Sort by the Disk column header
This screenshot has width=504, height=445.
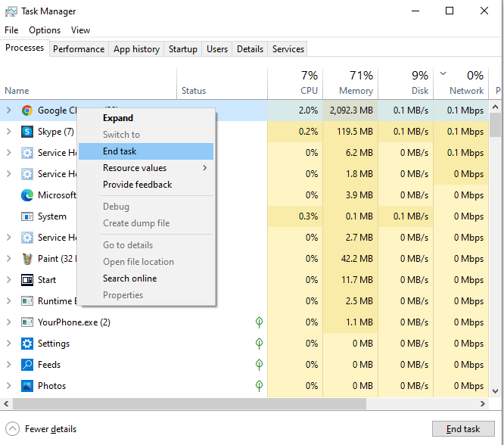(x=406, y=83)
